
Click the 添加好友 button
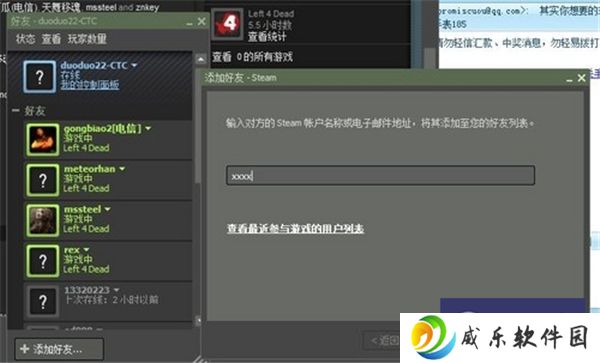59,349
